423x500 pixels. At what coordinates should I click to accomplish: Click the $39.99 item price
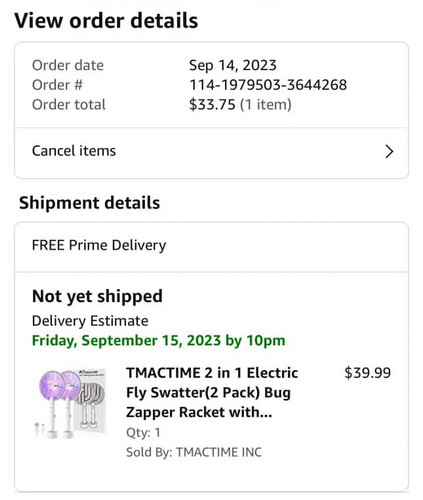click(367, 373)
